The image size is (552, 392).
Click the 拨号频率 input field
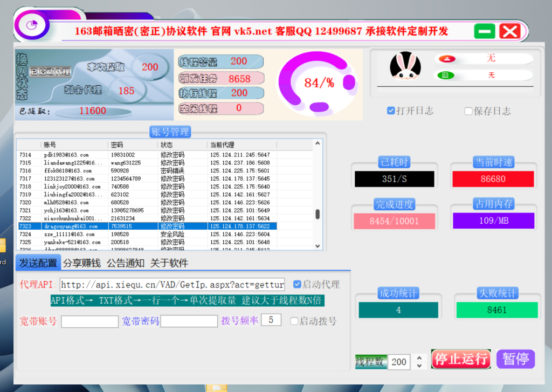tap(271, 320)
